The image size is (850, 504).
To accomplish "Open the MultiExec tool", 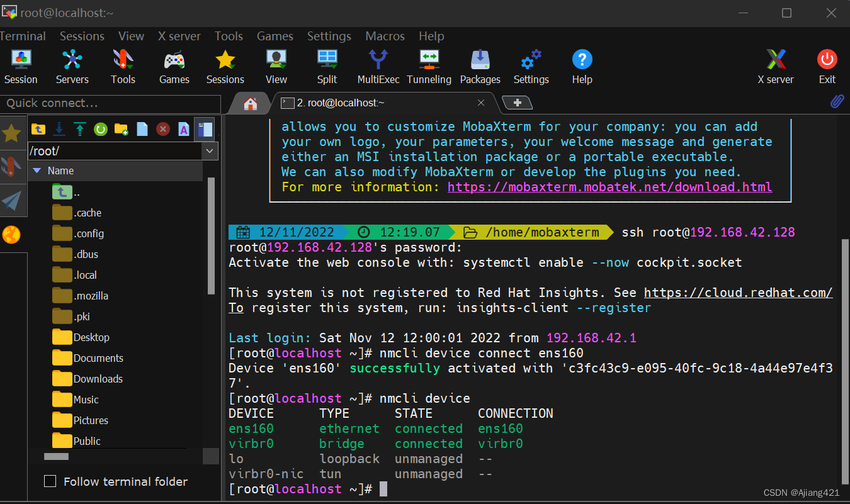I will (378, 66).
